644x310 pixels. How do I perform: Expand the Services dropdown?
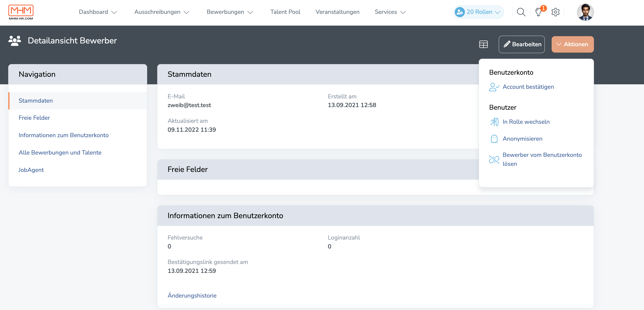point(390,12)
